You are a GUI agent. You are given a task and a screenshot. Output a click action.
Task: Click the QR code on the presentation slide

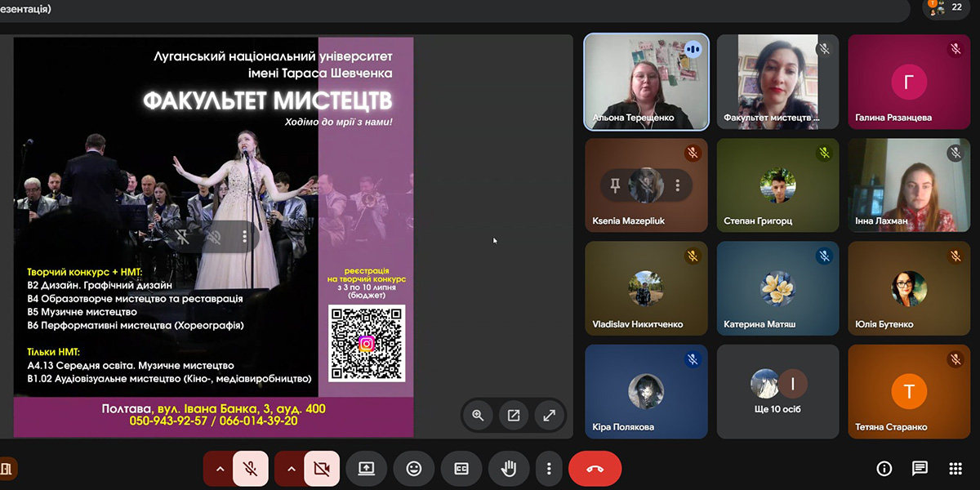coord(367,343)
